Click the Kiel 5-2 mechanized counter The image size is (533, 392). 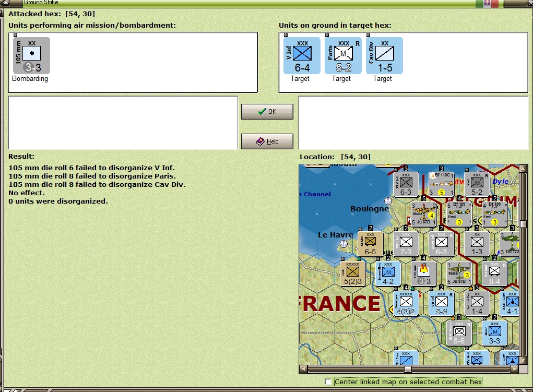click(477, 184)
